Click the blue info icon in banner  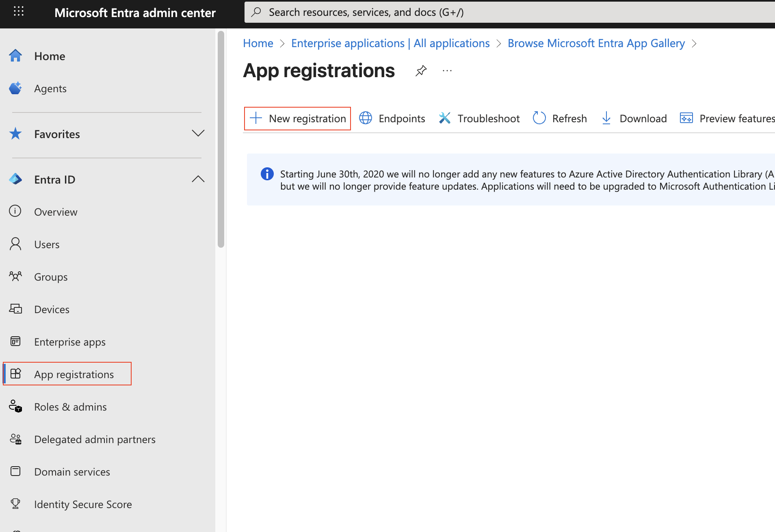[267, 174]
